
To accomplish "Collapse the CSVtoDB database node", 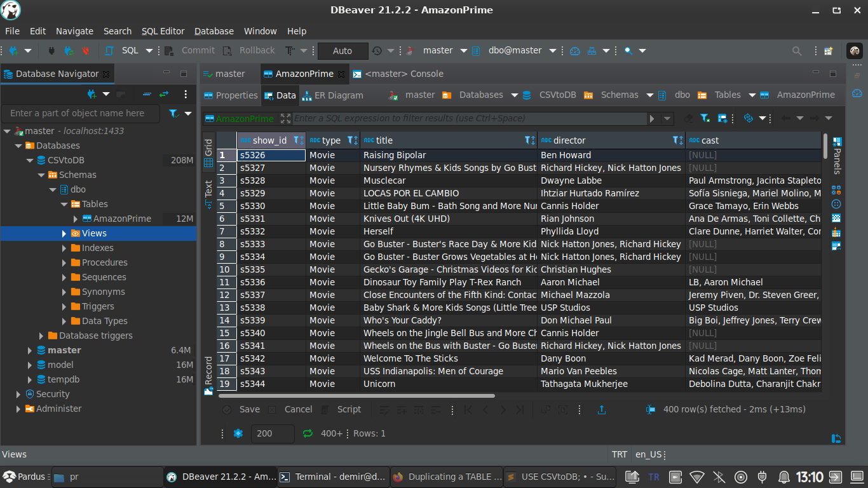I will pyautogui.click(x=30, y=161).
